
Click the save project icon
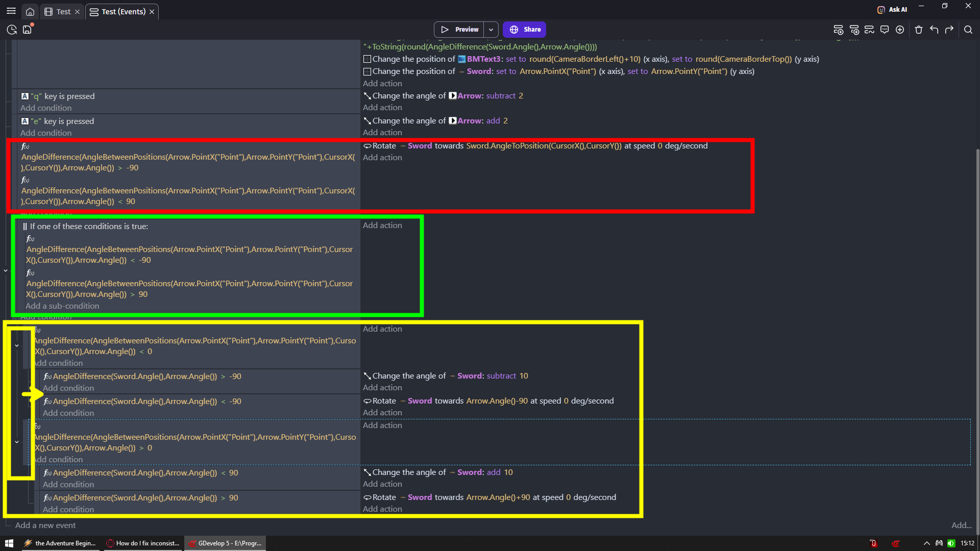(x=28, y=30)
